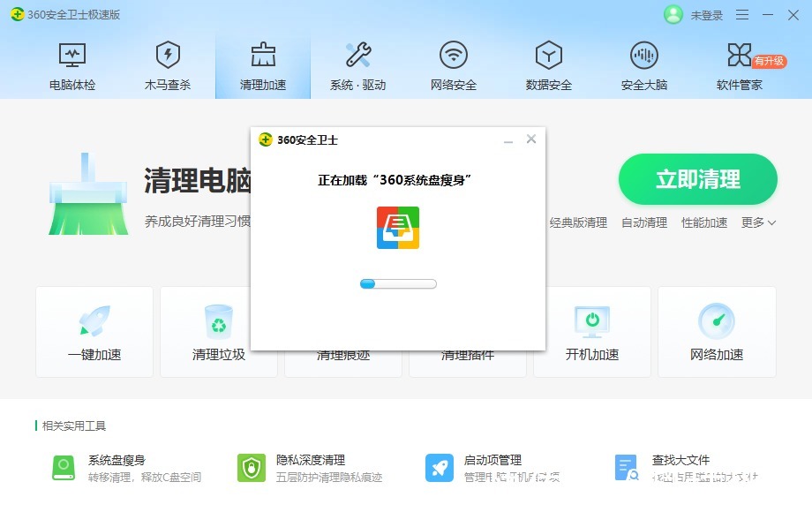Click 未登录 login text
The image size is (812, 512).
(706, 16)
